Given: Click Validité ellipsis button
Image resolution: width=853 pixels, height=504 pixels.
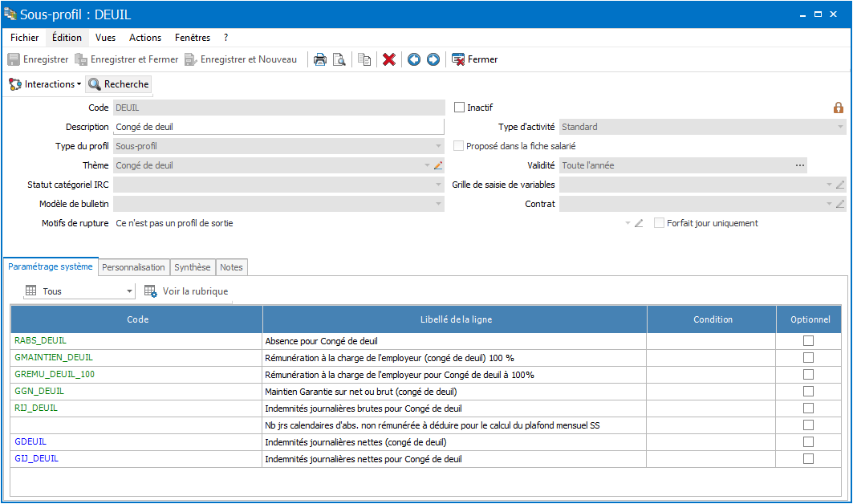Looking at the screenshot, I should [800, 165].
